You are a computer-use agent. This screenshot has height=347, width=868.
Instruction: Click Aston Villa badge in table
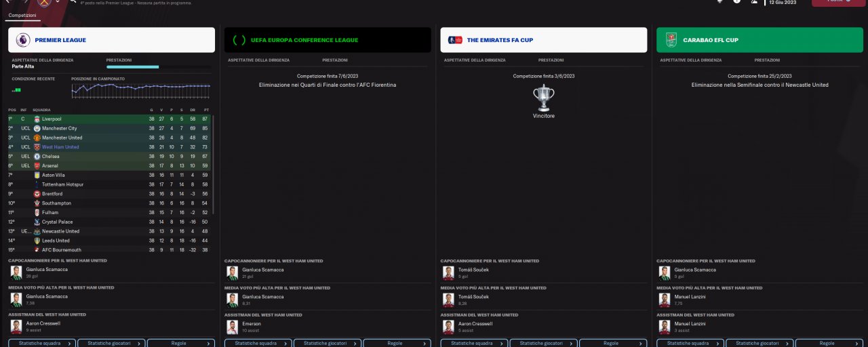tap(37, 175)
